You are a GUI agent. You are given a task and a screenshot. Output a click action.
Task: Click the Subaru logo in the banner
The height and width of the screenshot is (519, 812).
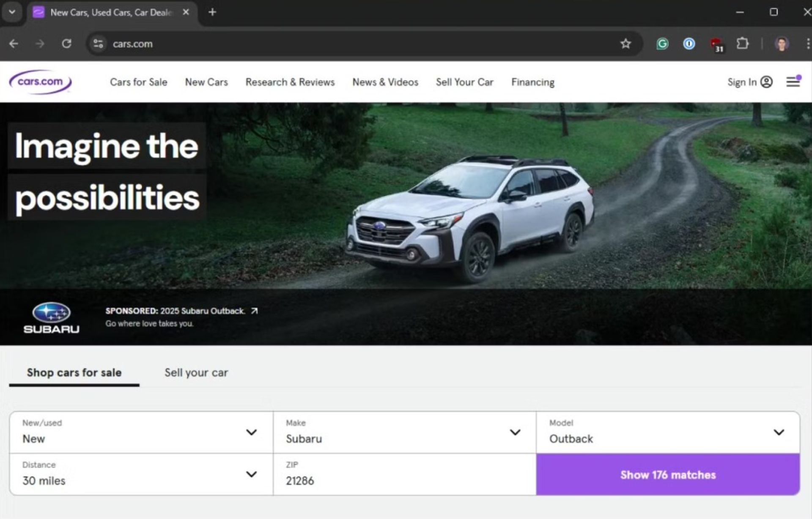coord(51,318)
